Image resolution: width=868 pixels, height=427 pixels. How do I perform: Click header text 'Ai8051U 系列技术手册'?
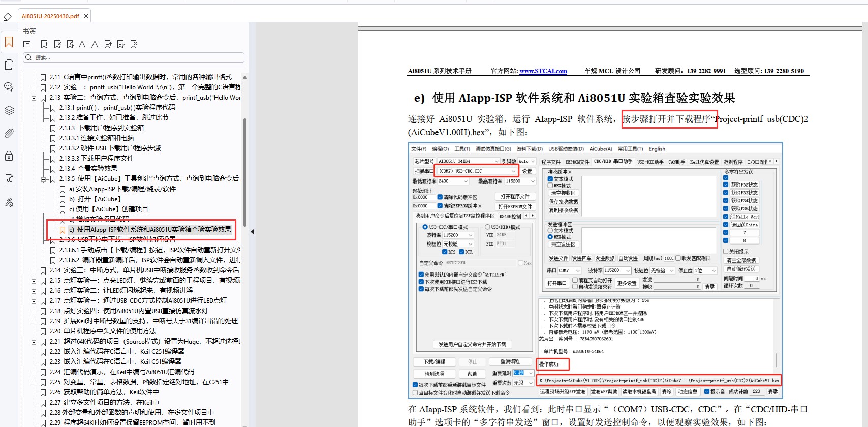(x=440, y=71)
